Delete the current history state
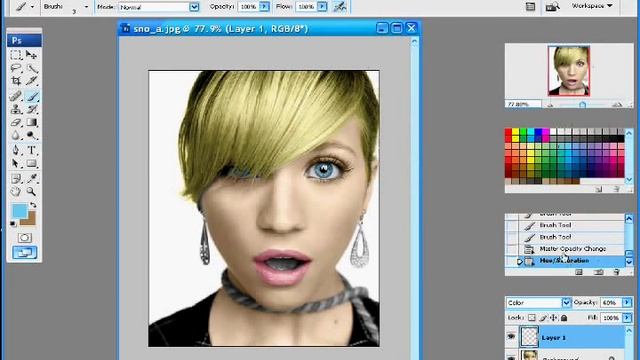 pos(616,272)
